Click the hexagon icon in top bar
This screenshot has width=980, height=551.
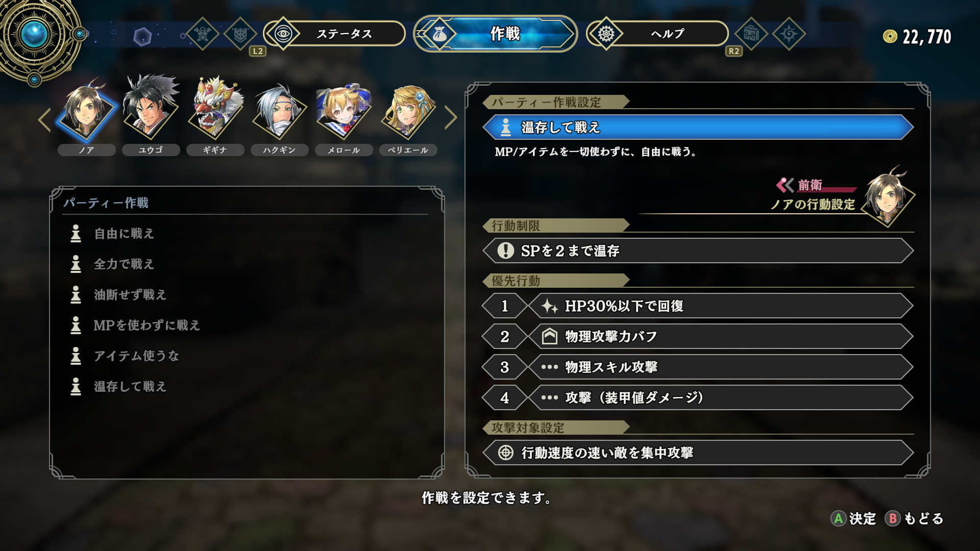pyautogui.click(x=142, y=36)
